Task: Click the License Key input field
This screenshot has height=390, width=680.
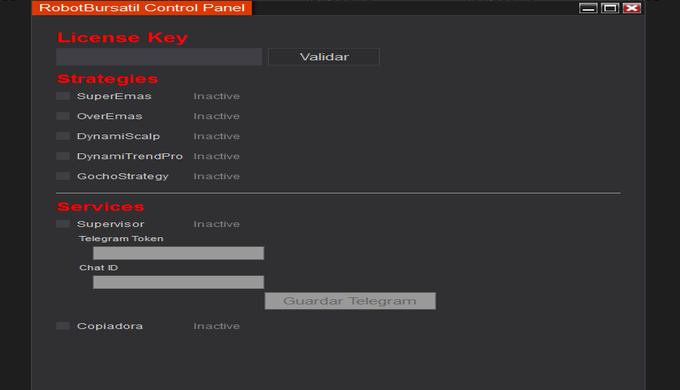Action: coord(159,57)
